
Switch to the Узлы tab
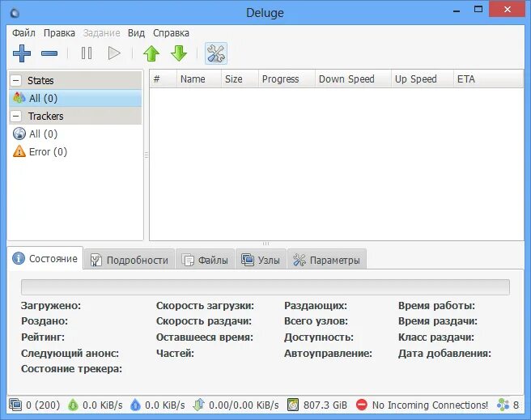tap(261, 260)
